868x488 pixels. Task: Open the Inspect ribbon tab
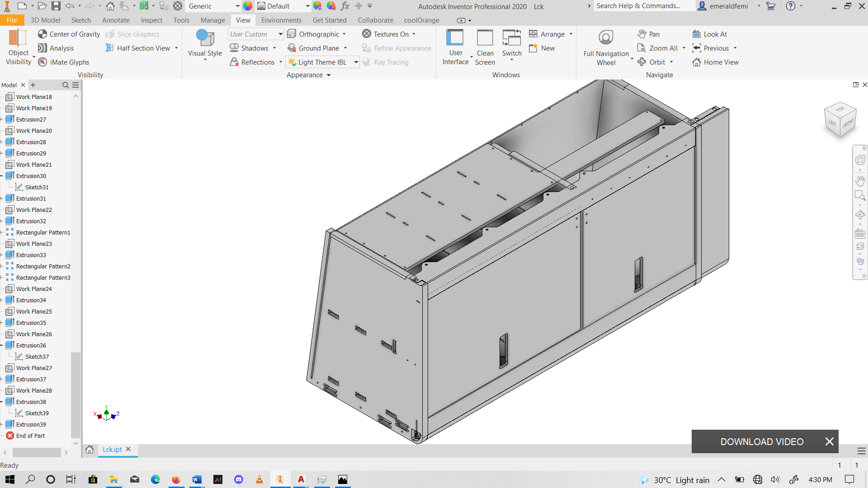[x=151, y=20]
